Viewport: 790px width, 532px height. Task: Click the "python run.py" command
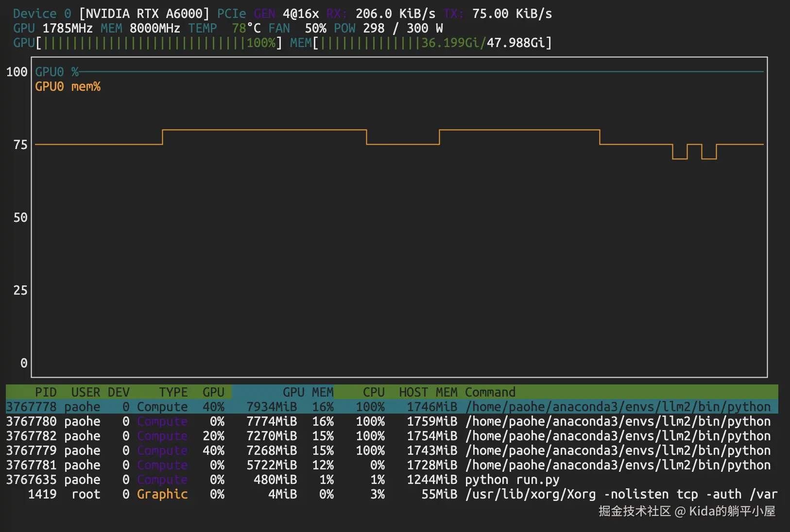(x=512, y=480)
